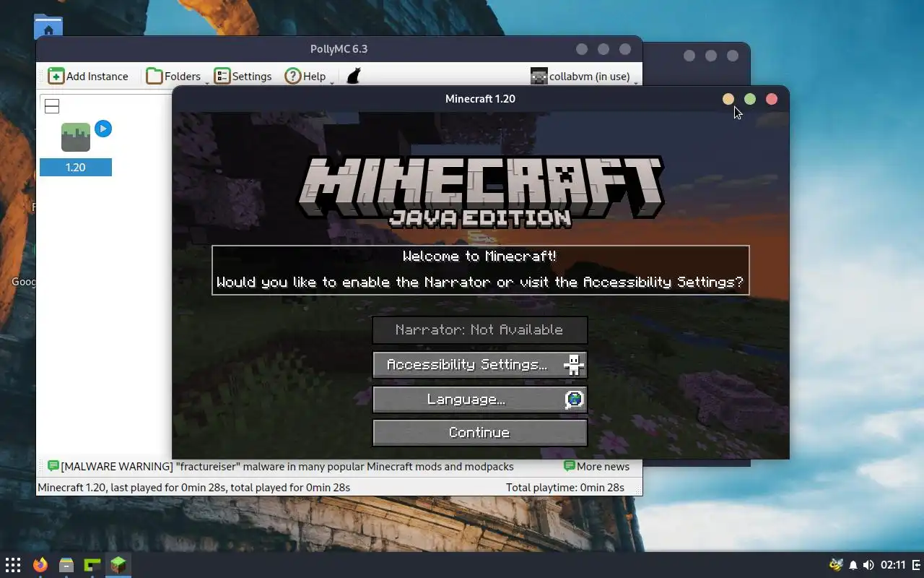
Task: Open the home folder desktop icon
Action: click(48, 26)
